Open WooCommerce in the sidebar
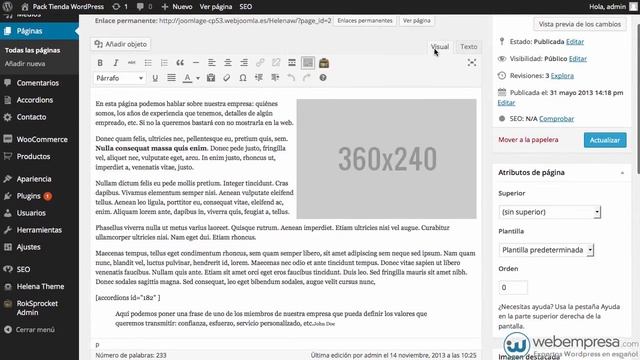 [39, 139]
